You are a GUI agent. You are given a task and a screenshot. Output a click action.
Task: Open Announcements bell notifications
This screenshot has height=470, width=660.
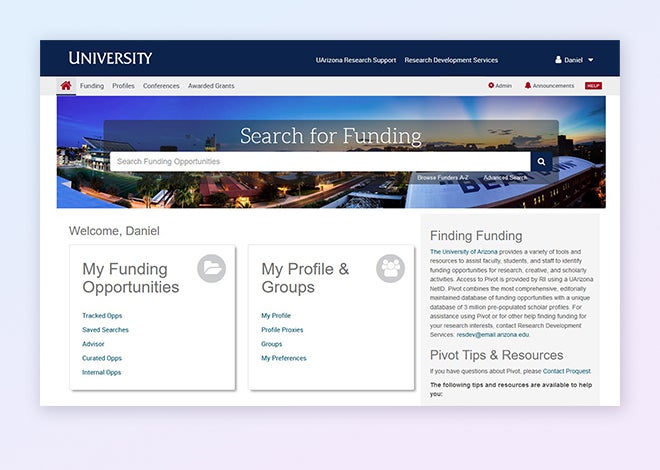549,86
